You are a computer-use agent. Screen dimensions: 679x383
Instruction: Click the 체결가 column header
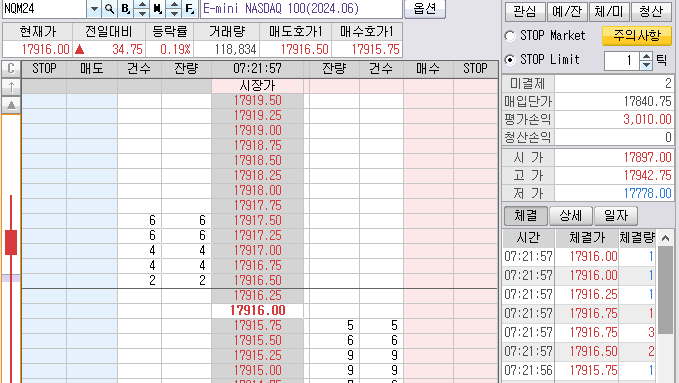click(587, 238)
